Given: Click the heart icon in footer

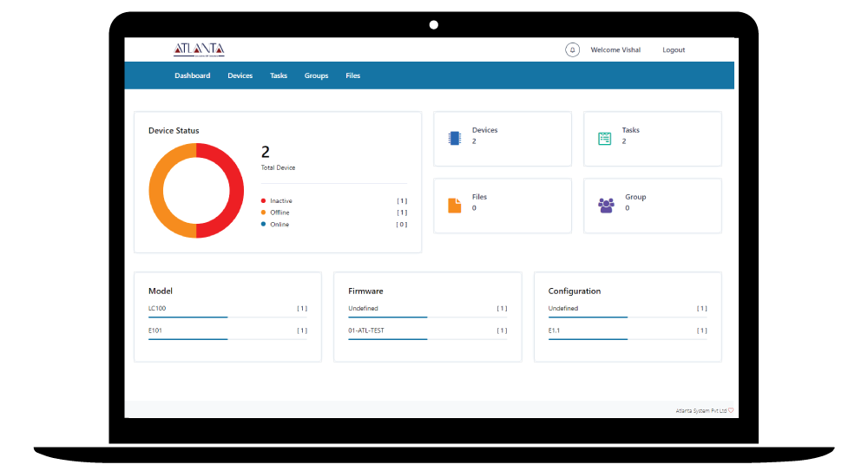Looking at the screenshot, I should click(x=731, y=410).
